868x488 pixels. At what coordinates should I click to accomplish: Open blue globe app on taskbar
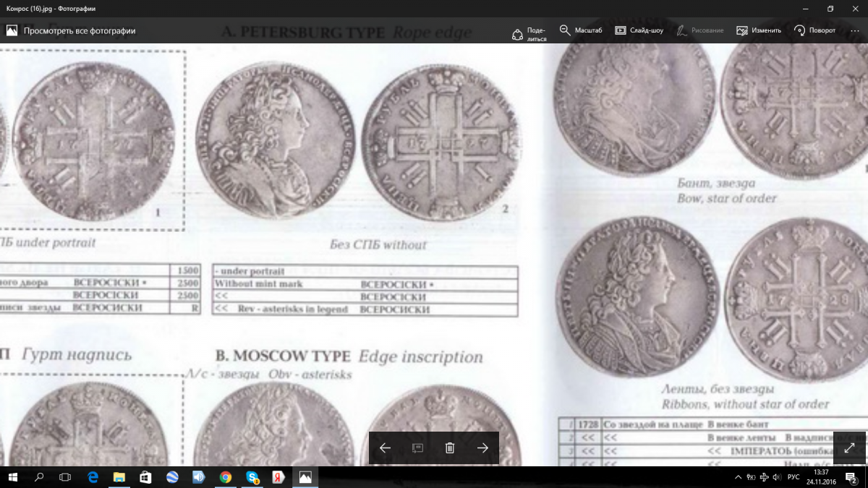(x=172, y=477)
